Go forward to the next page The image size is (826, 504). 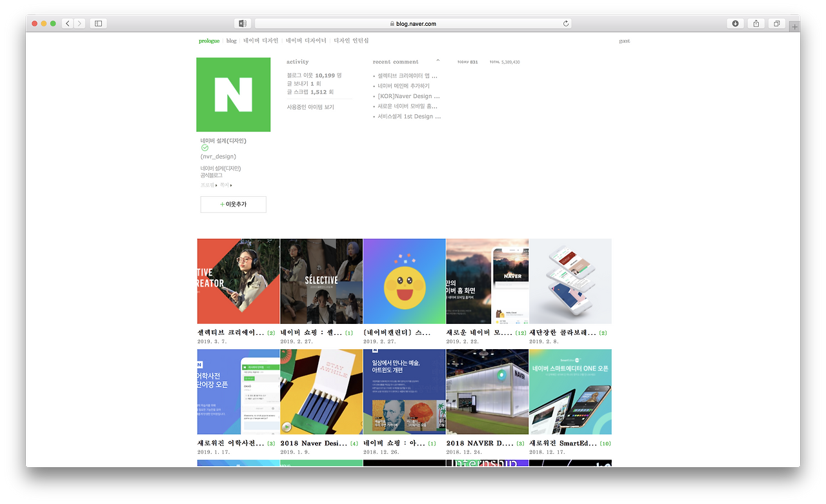click(79, 23)
